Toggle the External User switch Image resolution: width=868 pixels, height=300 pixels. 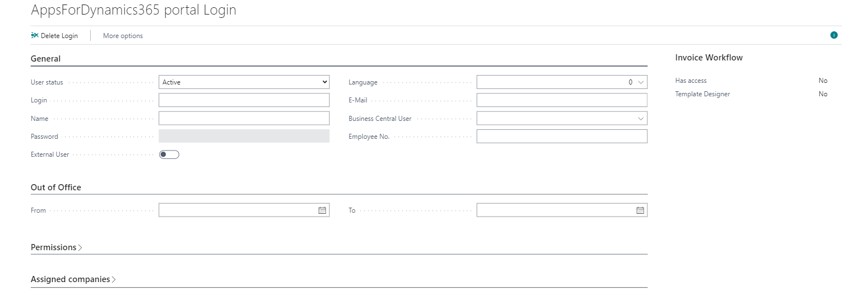pyautogui.click(x=169, y=154)
